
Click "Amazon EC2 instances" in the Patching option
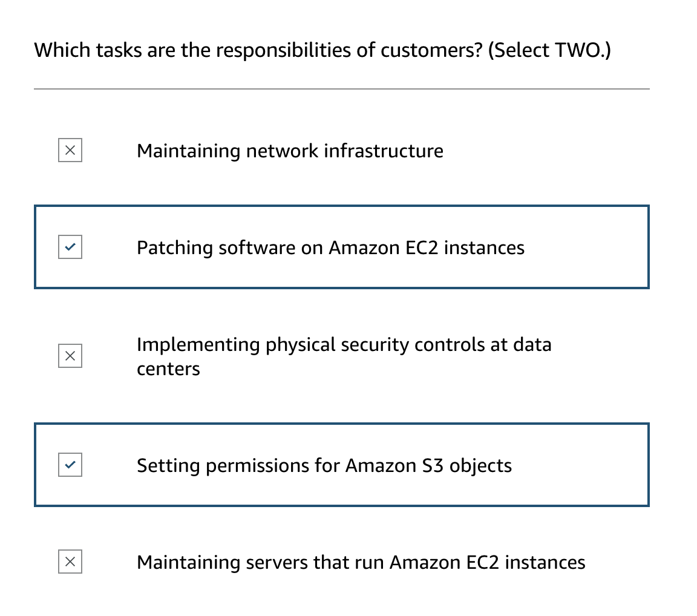[x=427, y=247]
